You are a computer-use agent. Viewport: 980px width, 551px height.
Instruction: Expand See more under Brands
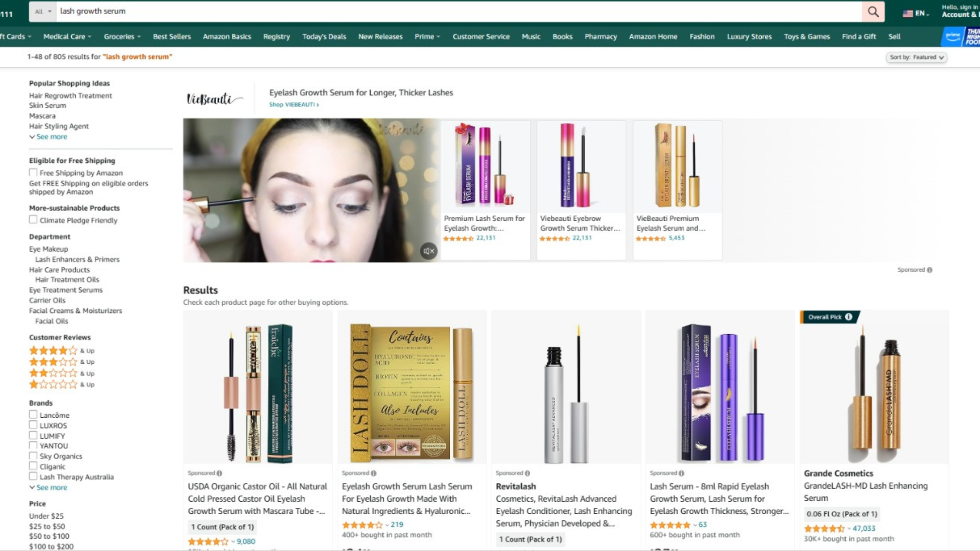point(48,488)
